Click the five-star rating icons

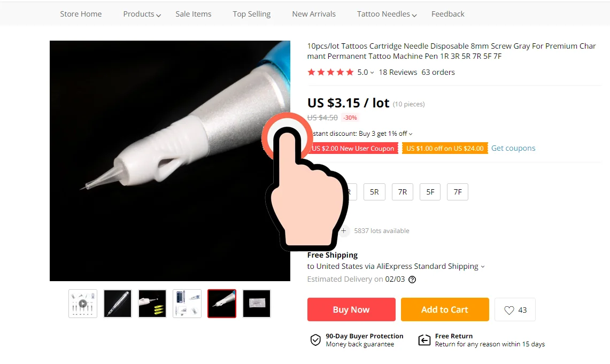330,72
